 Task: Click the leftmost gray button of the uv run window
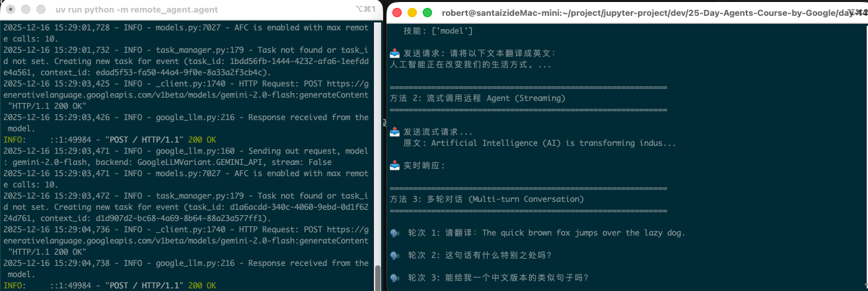(x=9, y=10)
